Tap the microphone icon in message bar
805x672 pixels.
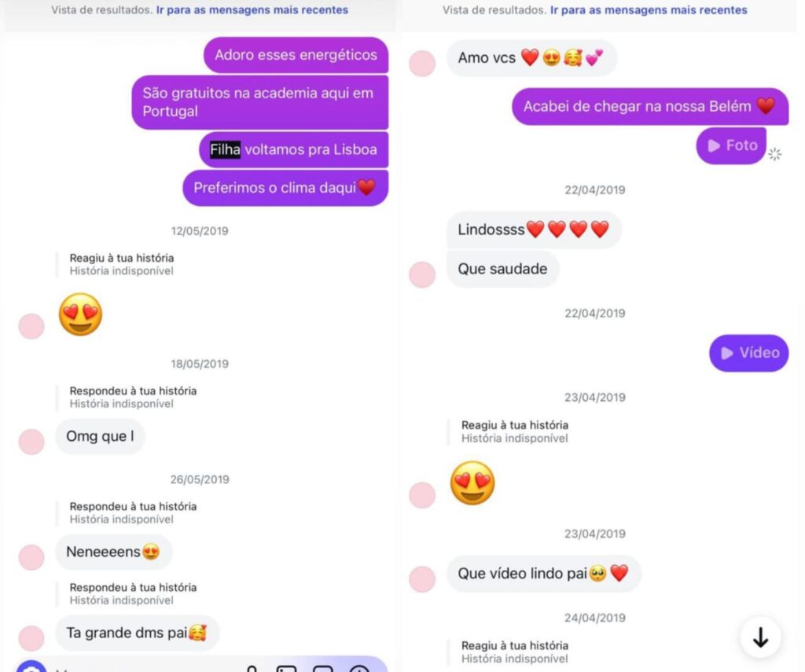click(252, 668)
